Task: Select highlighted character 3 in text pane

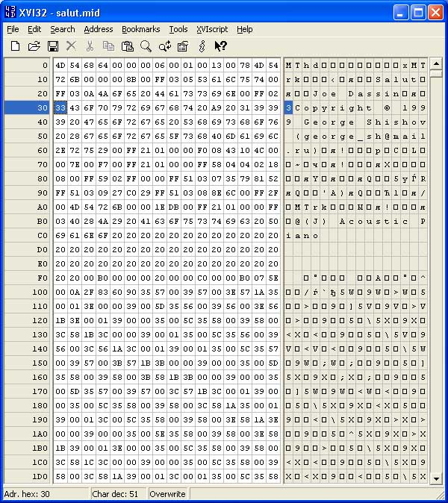Action: tap(288, 107)
